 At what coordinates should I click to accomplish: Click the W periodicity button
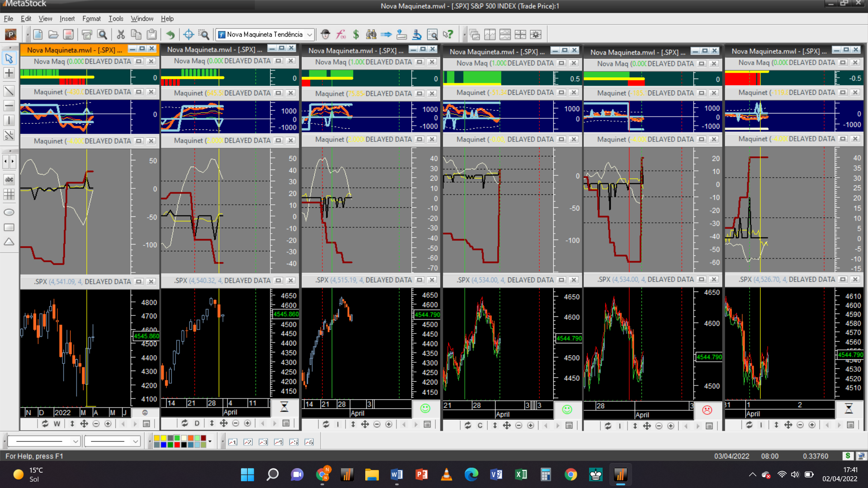57,424
